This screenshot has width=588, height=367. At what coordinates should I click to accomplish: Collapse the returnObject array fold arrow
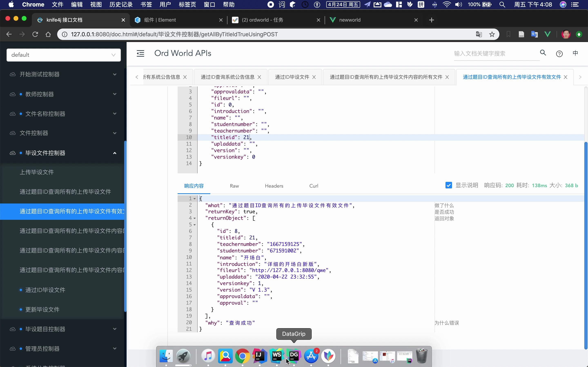(x=194, y=218)
